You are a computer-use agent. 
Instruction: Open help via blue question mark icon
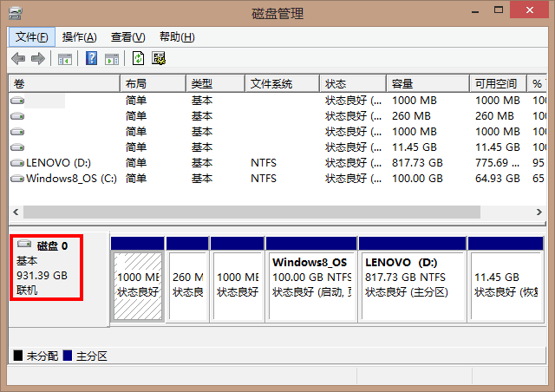click(x=91, y=58)
